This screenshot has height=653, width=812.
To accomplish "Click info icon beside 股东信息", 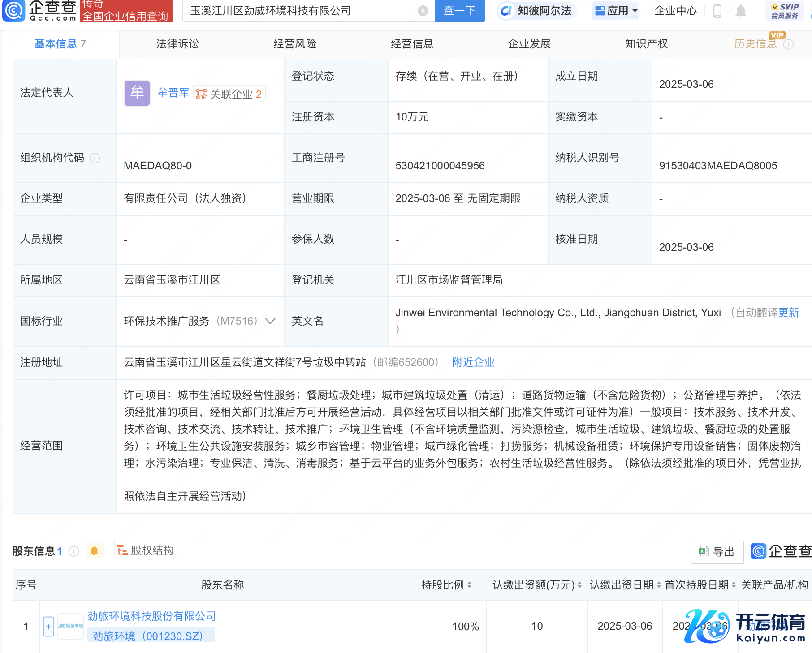I will pos(74,551).
